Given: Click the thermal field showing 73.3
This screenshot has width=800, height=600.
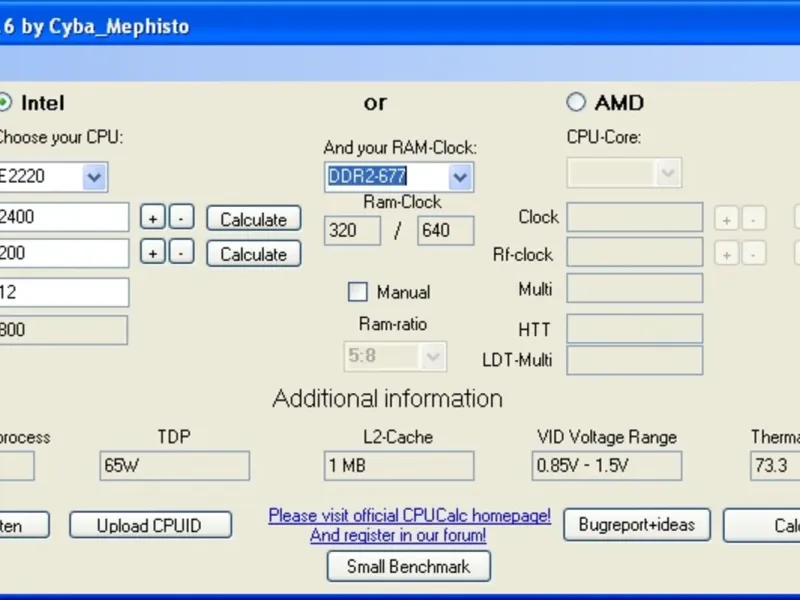Looking at the screenshot, I should coord(775,466).
